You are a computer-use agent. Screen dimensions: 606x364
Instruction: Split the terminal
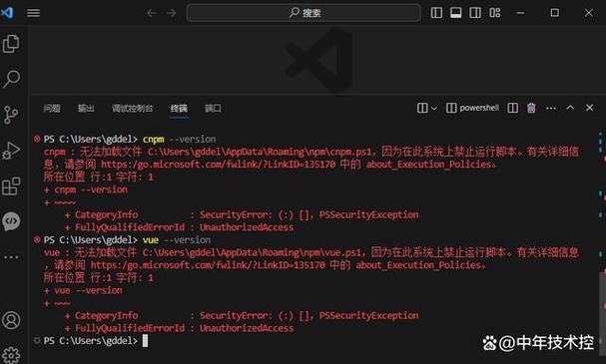(x=513, y=108)
